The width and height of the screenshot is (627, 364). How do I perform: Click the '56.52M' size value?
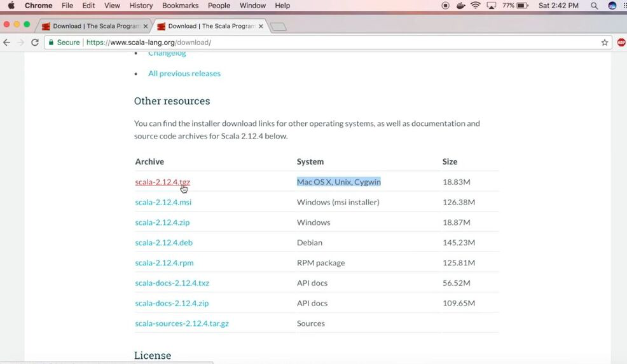pos(456,283)
